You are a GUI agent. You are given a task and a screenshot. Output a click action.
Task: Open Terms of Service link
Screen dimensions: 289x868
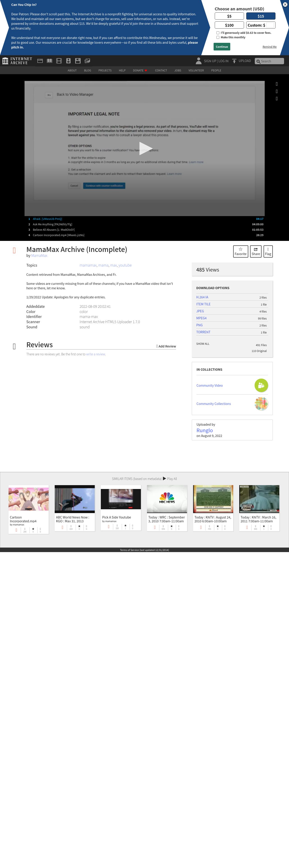(144, 550)
